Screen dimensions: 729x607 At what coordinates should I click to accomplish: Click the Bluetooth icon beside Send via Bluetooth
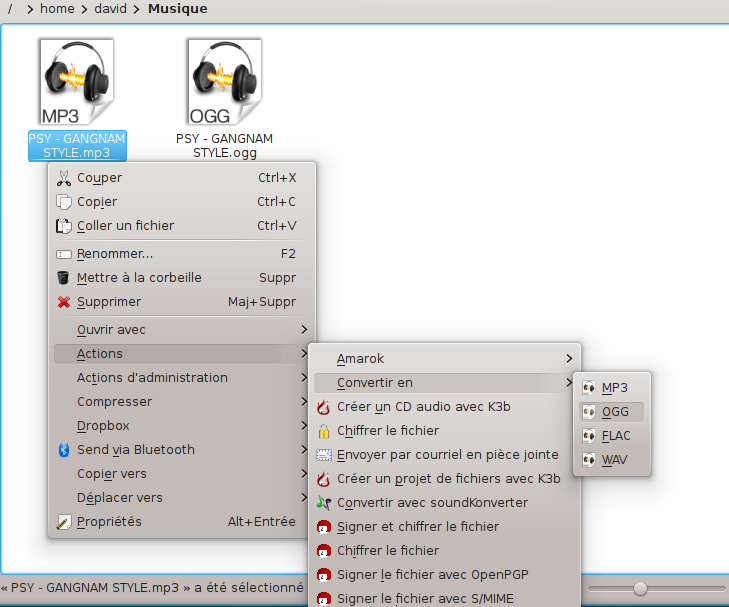point(64,450)
